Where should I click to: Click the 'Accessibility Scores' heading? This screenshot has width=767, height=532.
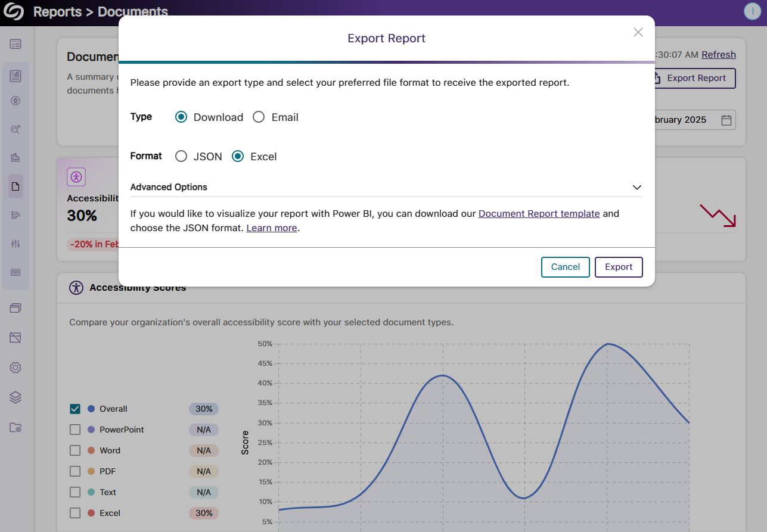(x=138, y=288)
